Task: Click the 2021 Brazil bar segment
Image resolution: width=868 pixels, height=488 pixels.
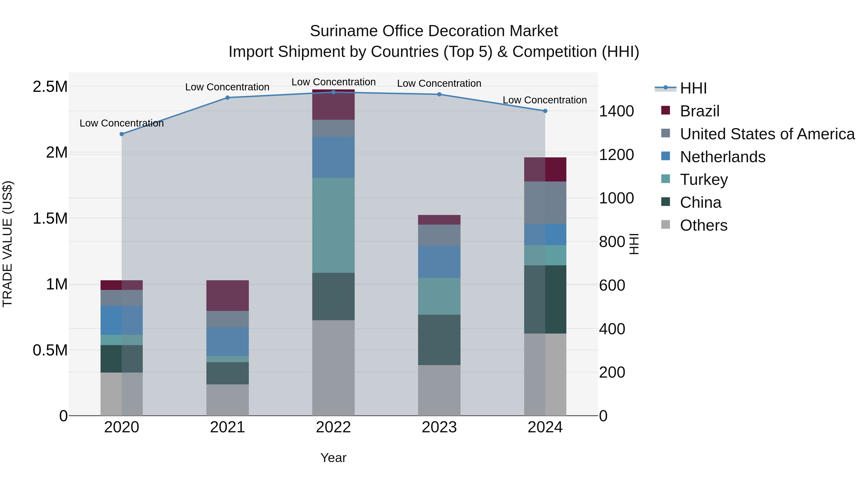Action: point(227,296)
